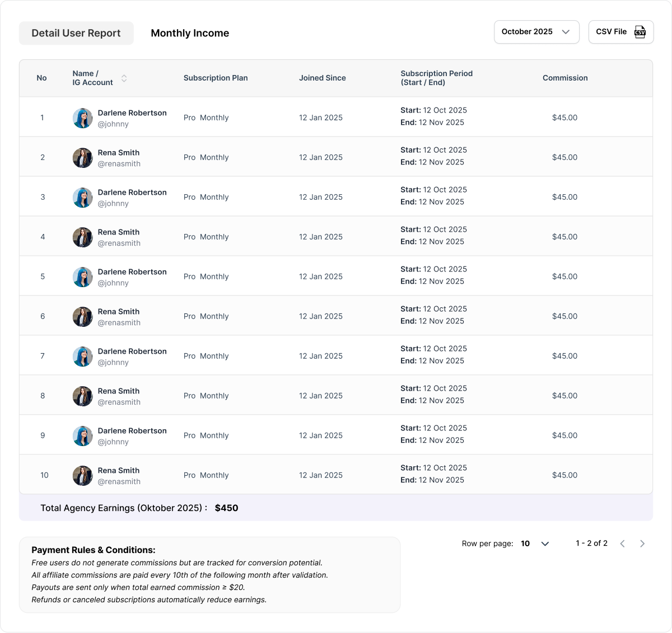Sort by Name / IG Account arrows

pos(124,78)
